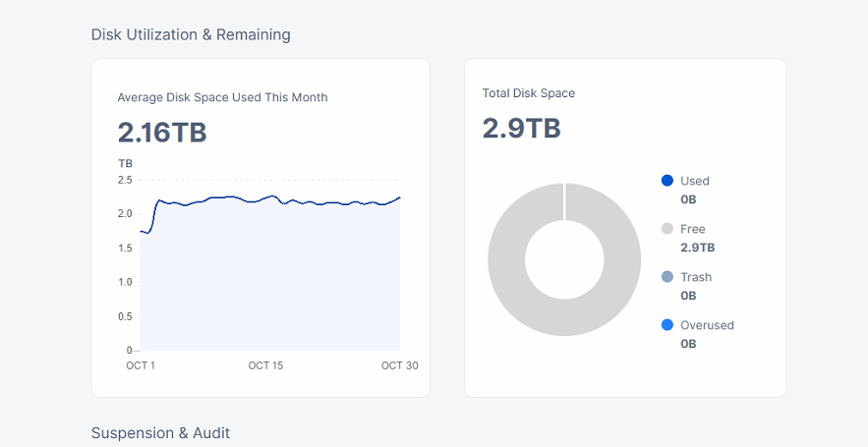
Task: Click the 2.16TB average usage value
Action: coord(162,133)
